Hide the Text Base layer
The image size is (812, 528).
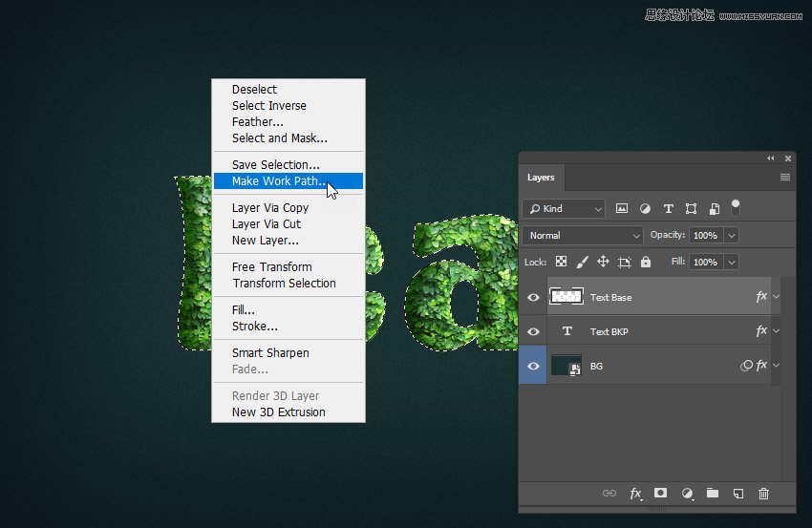pyautogui.click(x=533, y=297)
